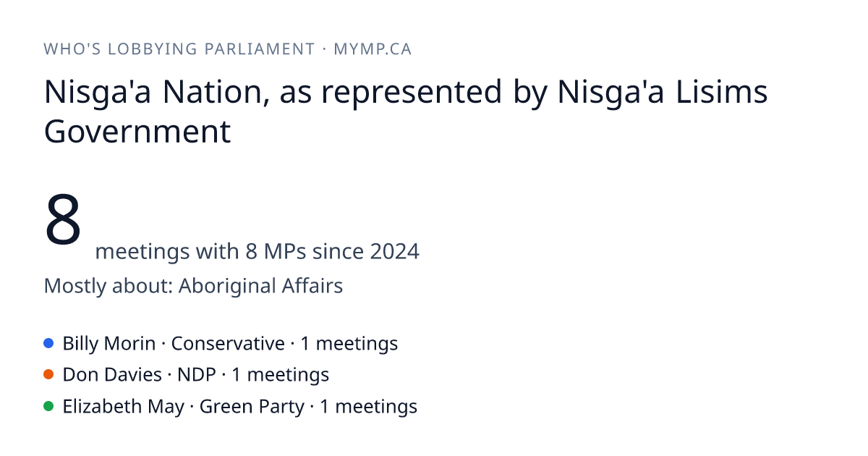This screenshot has height=456, width=868.
Task: Click the Aboriginal Affairs topic text
Action: click(x=260, y=286)
